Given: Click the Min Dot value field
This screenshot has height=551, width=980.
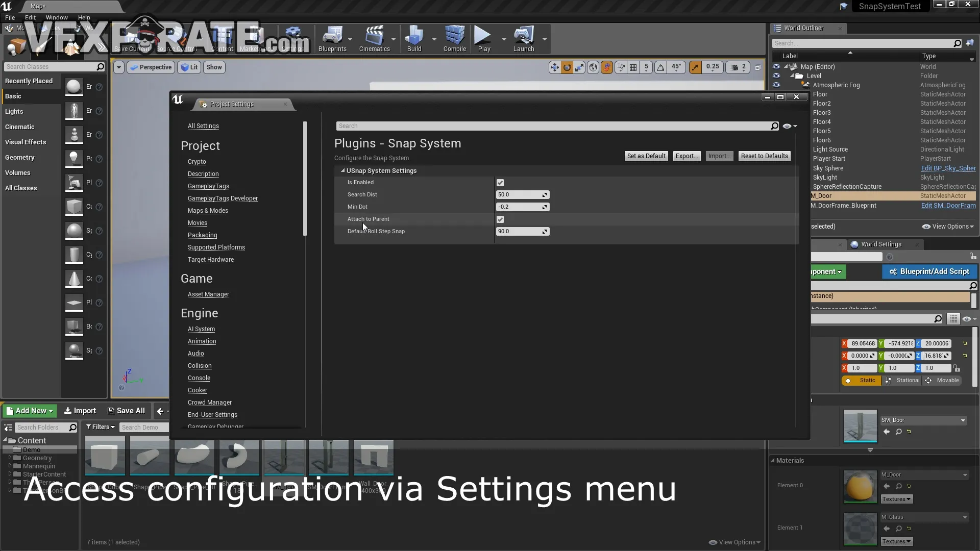Looking at the screenshot, I should point(522,207).
